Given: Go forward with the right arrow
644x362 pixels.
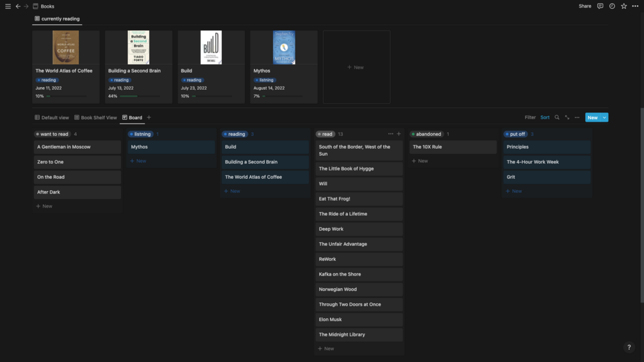Looking at the screenshot, I should tap(26, 6).
